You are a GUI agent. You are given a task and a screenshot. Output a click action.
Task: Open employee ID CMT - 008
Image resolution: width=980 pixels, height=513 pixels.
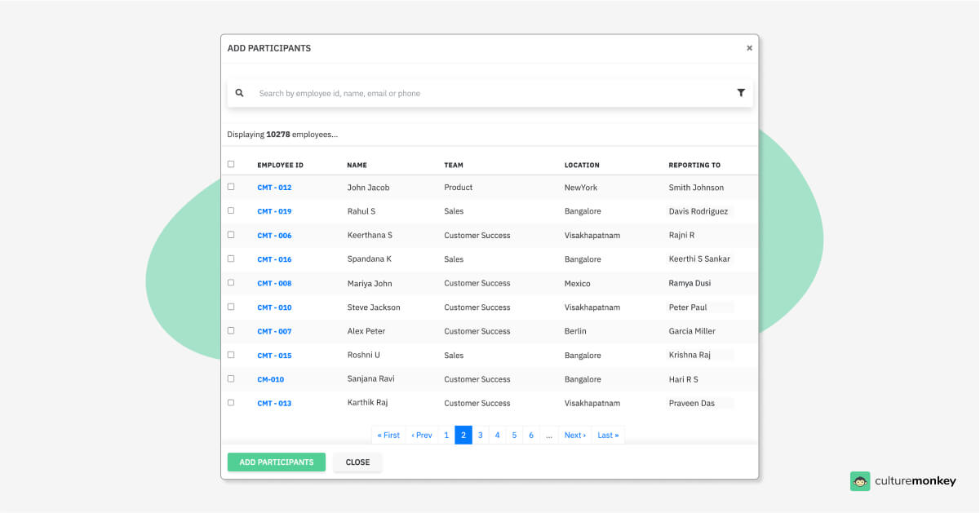coord(274,284)
